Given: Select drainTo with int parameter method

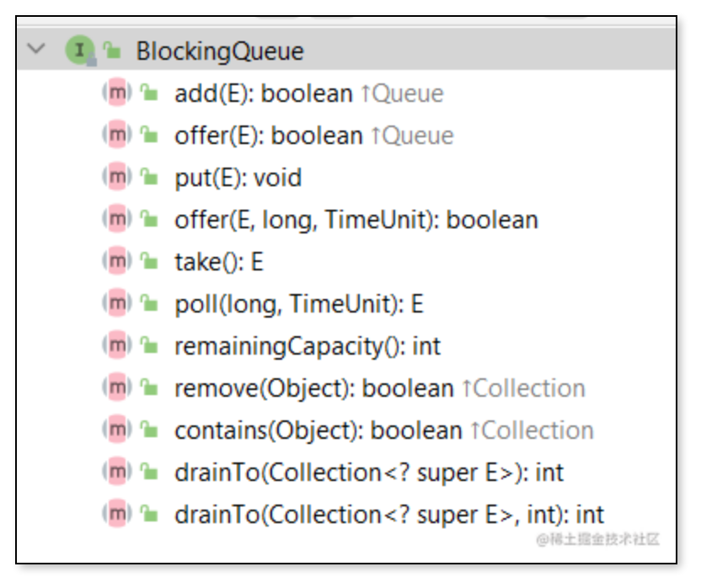Looking at the screenshot, I should pos(389,515).
